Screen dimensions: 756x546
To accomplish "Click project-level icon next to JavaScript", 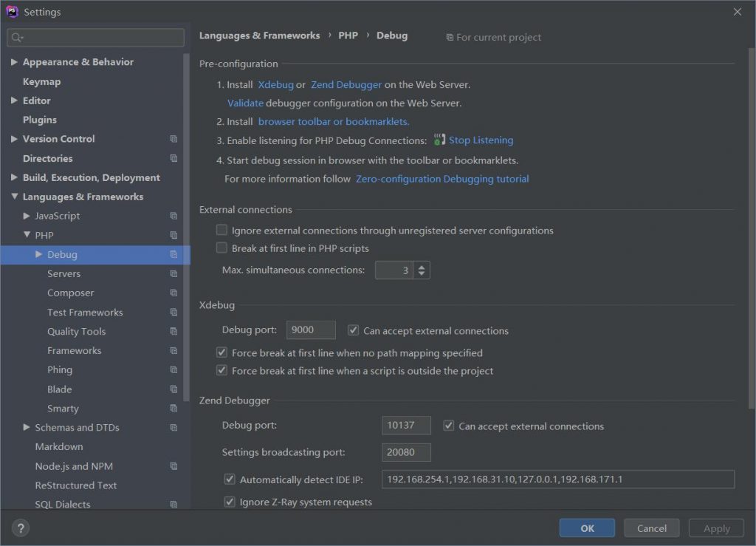I will point(173,216).
